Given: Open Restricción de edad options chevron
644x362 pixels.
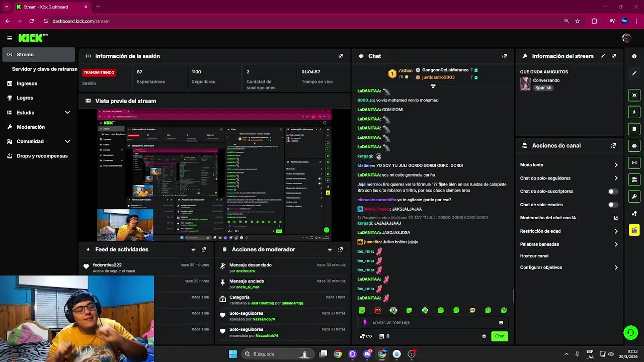Looking at the screenshot, I should tap(616, 231).
